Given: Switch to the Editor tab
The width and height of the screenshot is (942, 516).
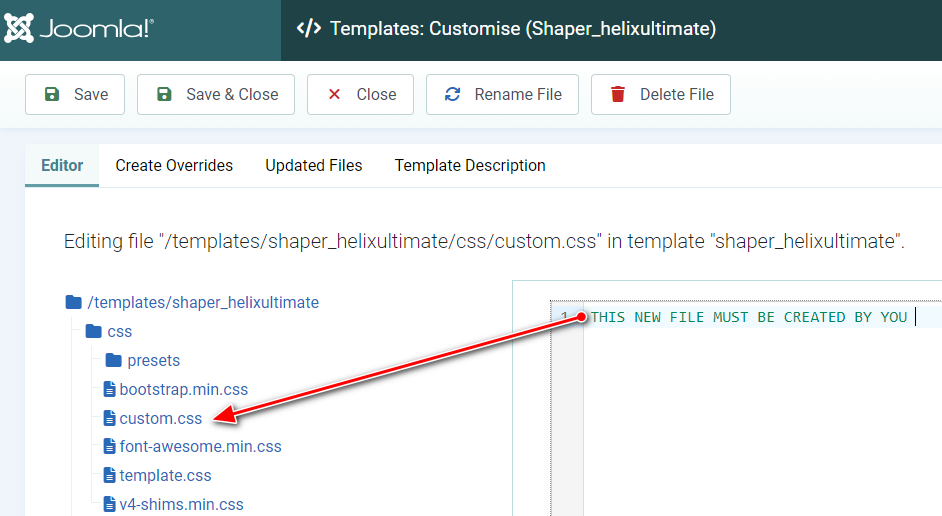Looking at the screenshot, I should [x=62, y=165].
